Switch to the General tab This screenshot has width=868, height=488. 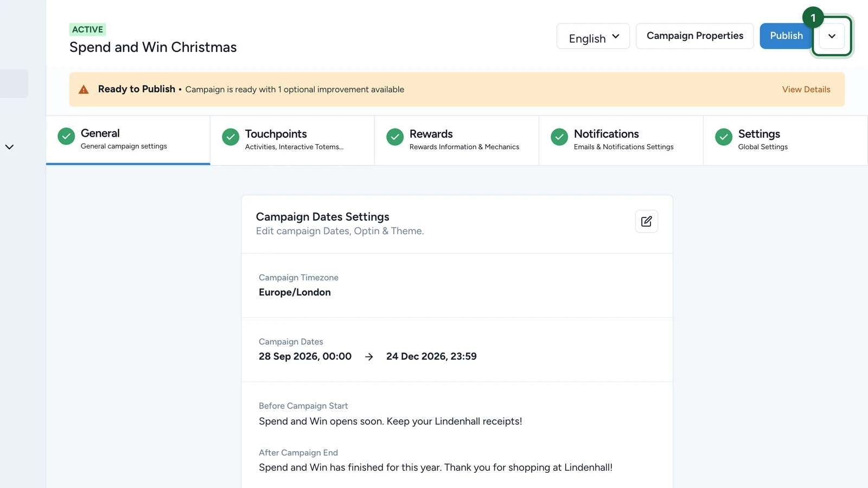coord(128,140)
